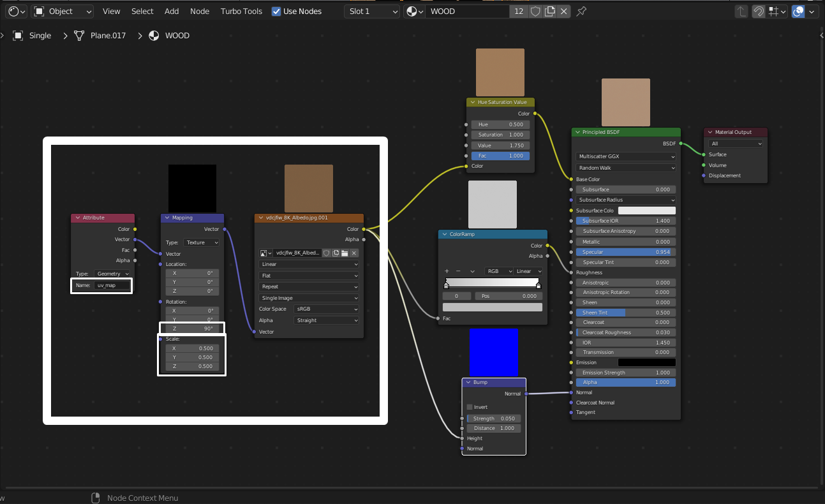Image resolution: width=825 pixels, height=504 pixels.
Task: Disable the Use Nodes checkbox
Action: 276,11
